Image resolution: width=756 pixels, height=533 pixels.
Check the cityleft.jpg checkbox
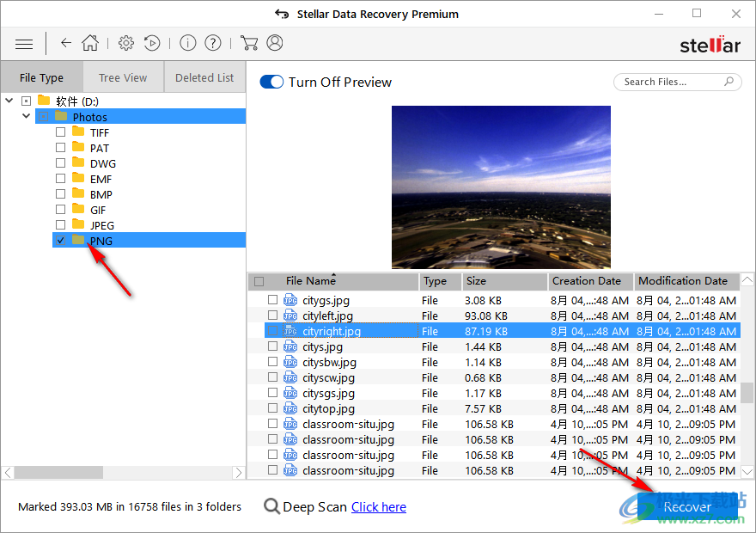point(272,315)
